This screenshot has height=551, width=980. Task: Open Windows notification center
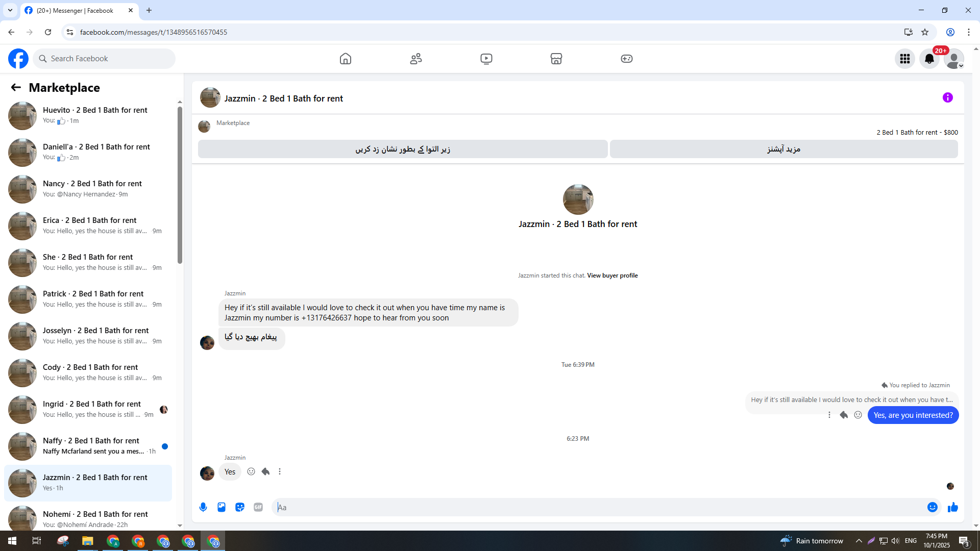(x=964, y=541)
